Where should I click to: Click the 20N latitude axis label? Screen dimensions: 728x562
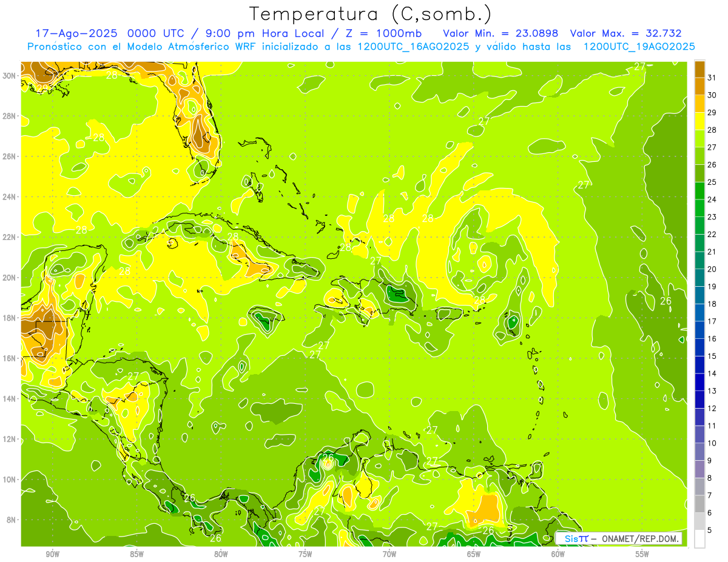click(9, 278)
